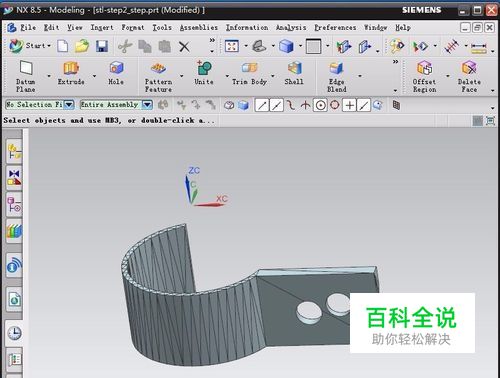
Task: Open the Format menu
Action: pos(133,27)
